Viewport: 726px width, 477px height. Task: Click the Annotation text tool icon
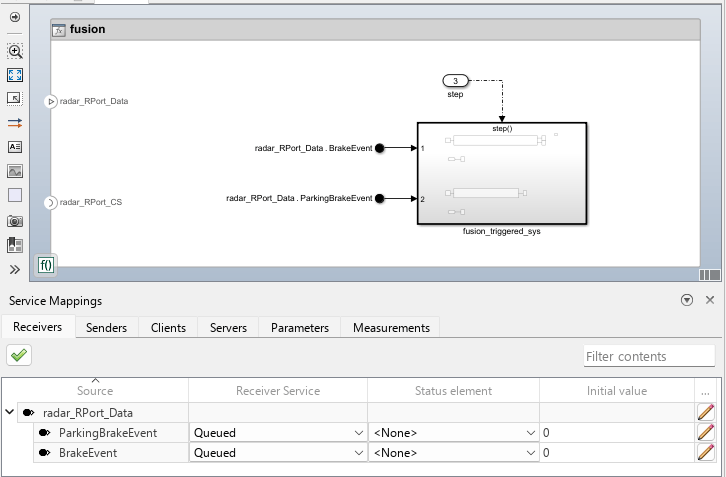tap(15, 147)
